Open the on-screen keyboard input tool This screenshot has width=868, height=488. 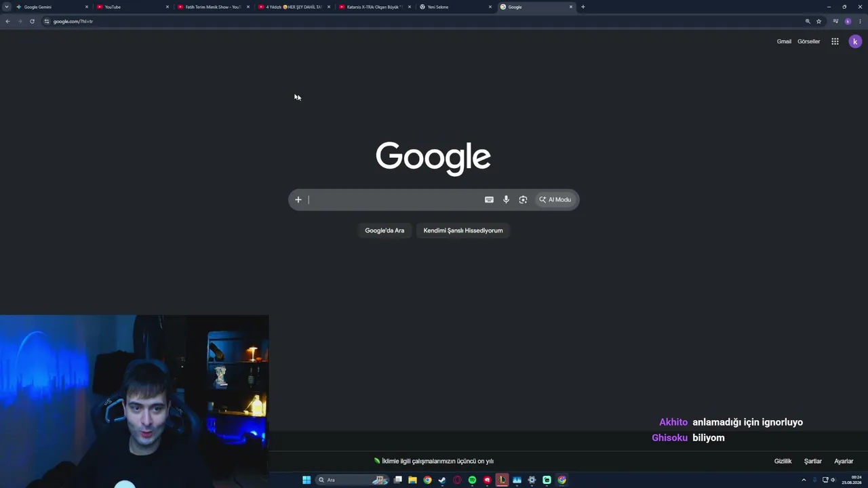coord(489,200)
